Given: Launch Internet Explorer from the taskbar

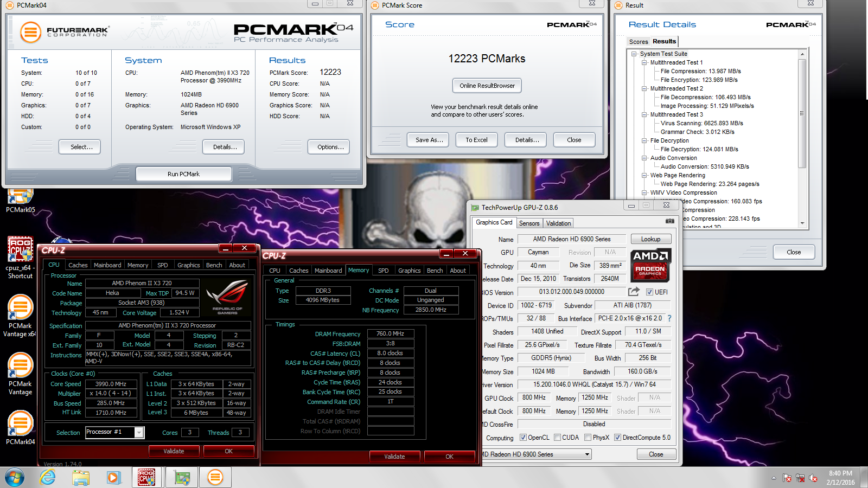Looking at the screenshot, I should [x=48, y=477].
